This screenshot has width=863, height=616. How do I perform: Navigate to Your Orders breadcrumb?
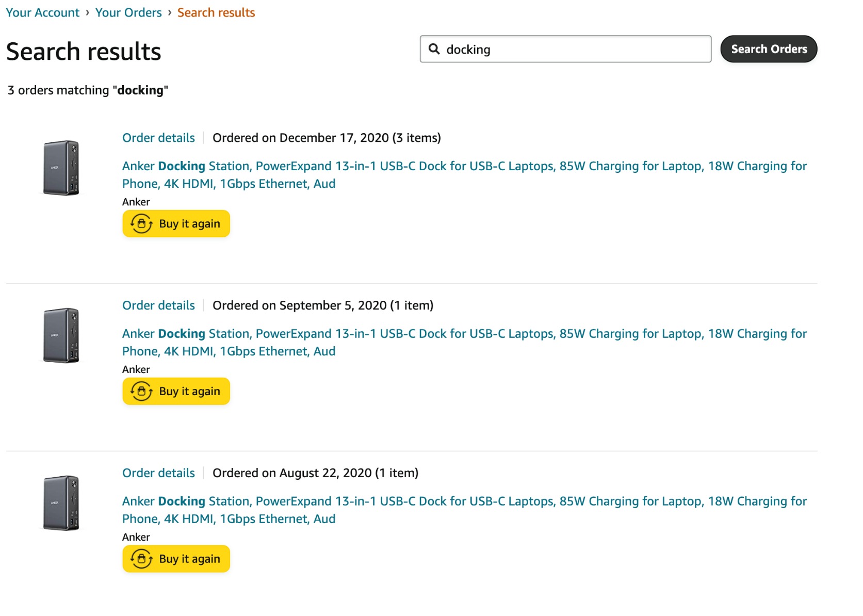point(128,12)
